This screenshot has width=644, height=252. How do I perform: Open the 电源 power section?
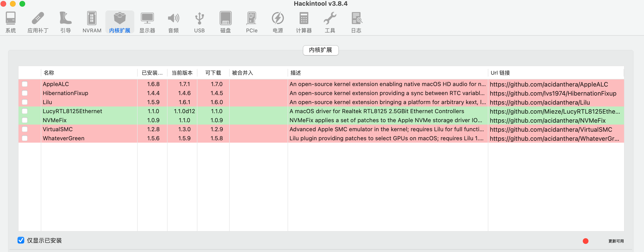pos(278,22)
